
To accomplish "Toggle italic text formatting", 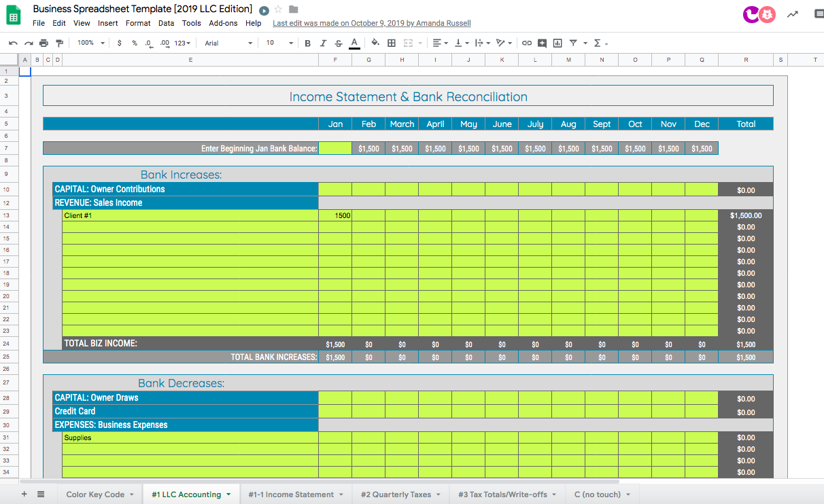I will [323, 43].
